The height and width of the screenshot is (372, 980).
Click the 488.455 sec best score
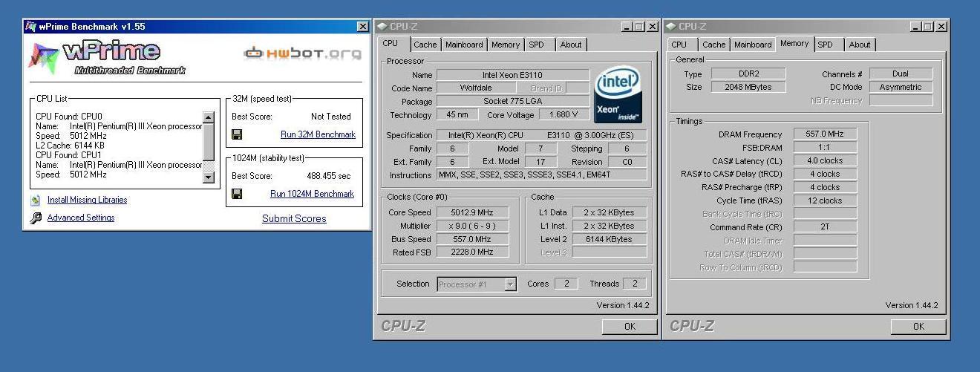click(329, 176)
